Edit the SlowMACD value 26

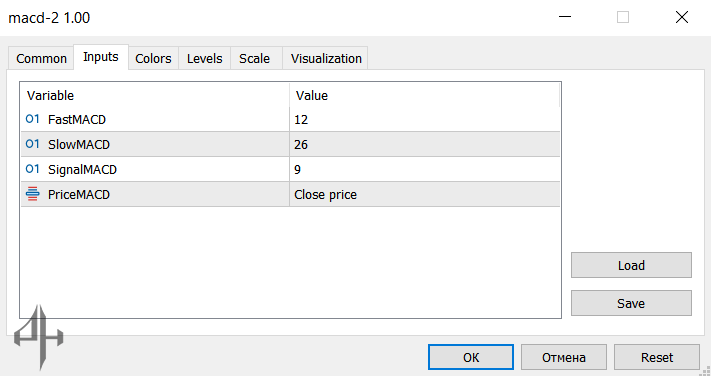(424, 144)
